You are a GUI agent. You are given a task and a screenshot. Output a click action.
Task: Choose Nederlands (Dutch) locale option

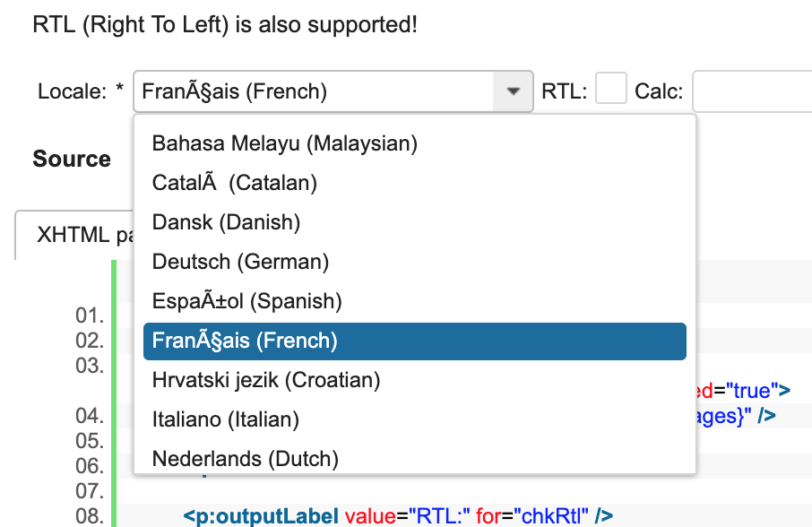(245, 459)
